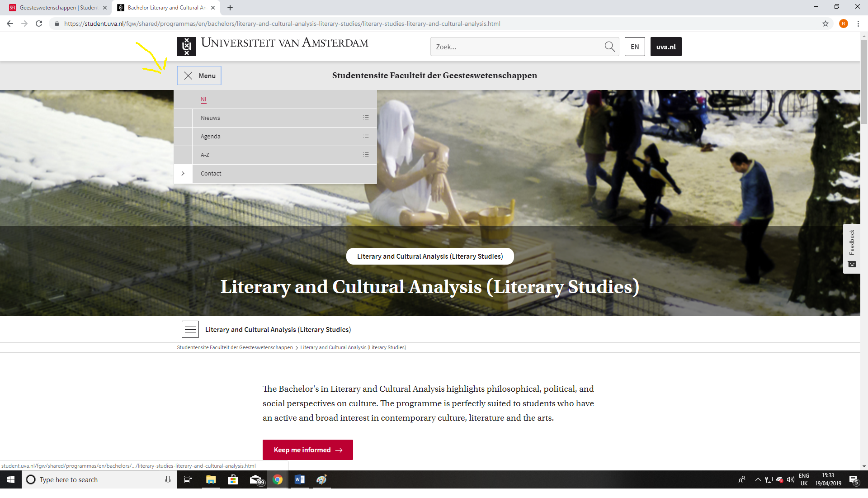This screenshot has width=868, height=498.
Task: Click the Literary and Cultural Analysis breadcrumb
Action: pos(353,347)
